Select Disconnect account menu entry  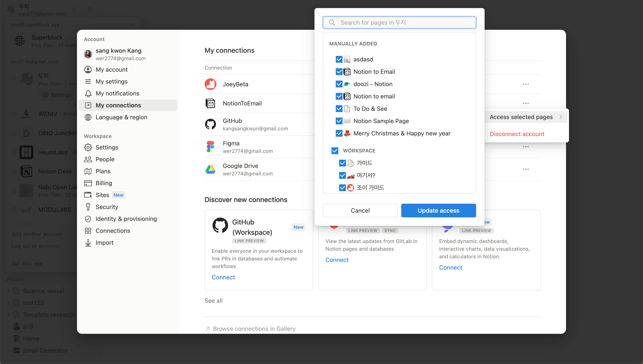[x=516, y=134]
